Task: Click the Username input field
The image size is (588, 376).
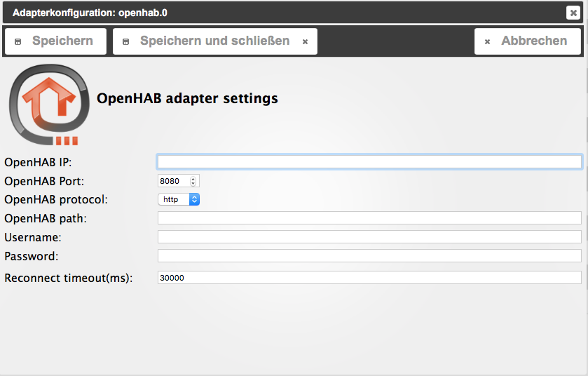Action: pos(369,237)
